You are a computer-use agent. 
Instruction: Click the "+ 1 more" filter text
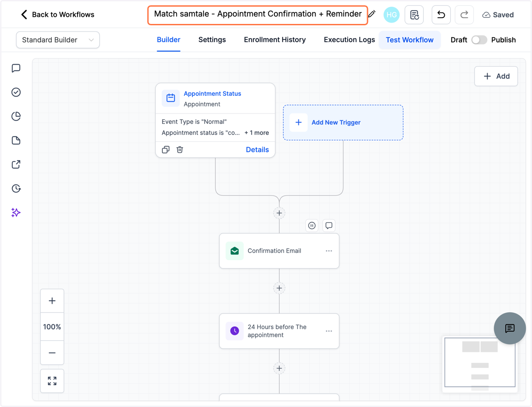click(x=257, y=133)
